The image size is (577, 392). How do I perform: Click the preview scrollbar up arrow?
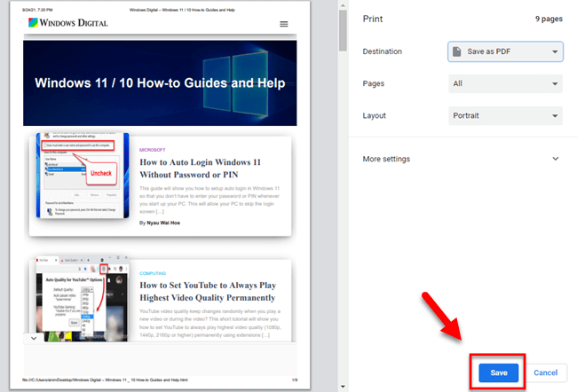point(343,5)
